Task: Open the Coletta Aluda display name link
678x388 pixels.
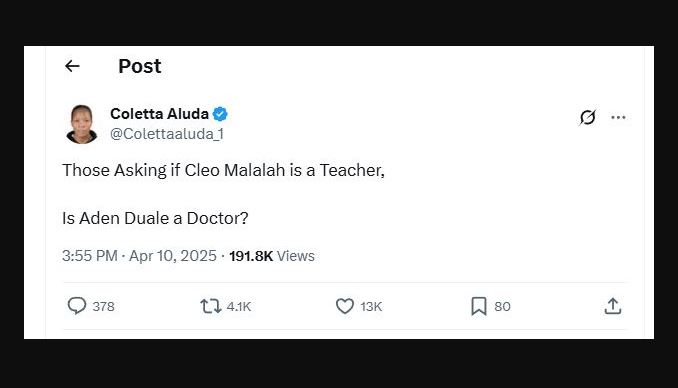Action: click(x=159, y=114)
